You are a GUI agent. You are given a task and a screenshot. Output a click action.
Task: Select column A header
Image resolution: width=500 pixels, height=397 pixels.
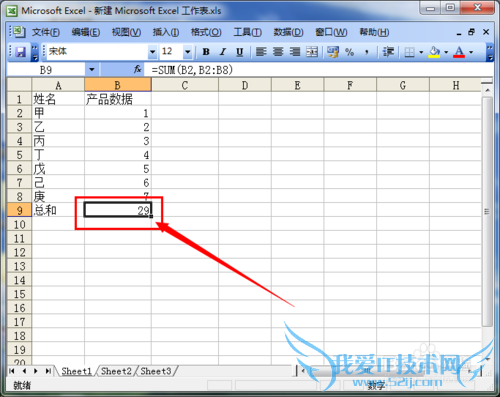click(x=58, y=85)
